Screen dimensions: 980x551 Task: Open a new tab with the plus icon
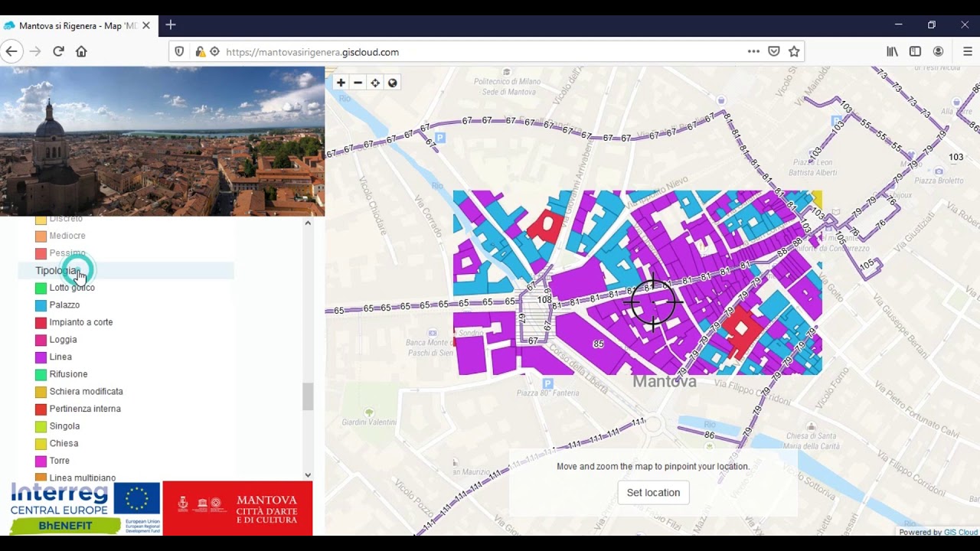[170, 25]
